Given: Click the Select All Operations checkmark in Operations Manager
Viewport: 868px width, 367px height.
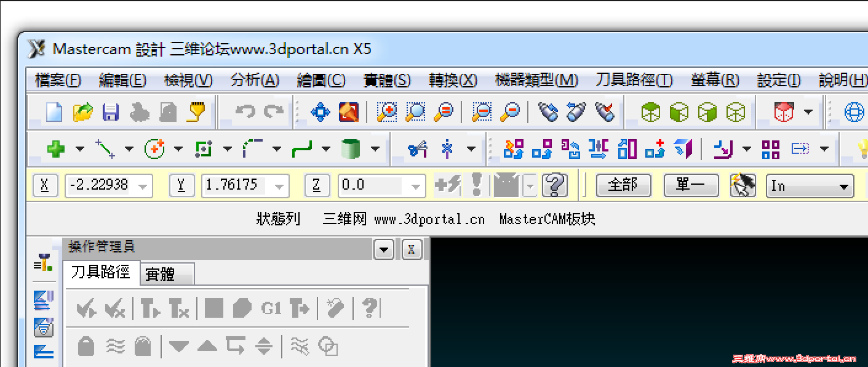Looking at the screenshot, I should [86, 308].
